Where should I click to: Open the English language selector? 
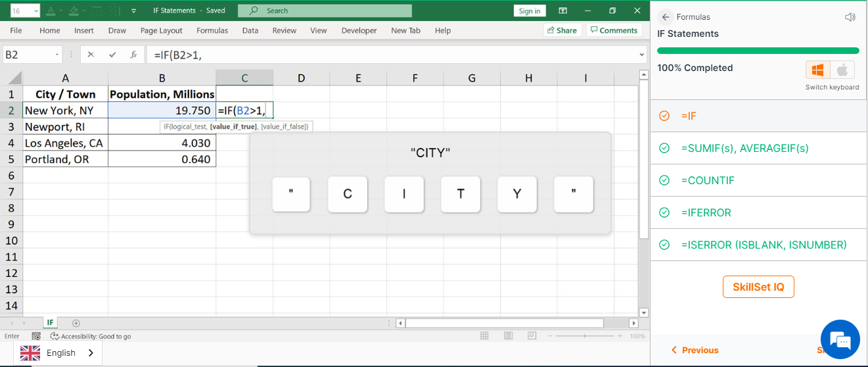pyautogui.click(x=58, y=353)
